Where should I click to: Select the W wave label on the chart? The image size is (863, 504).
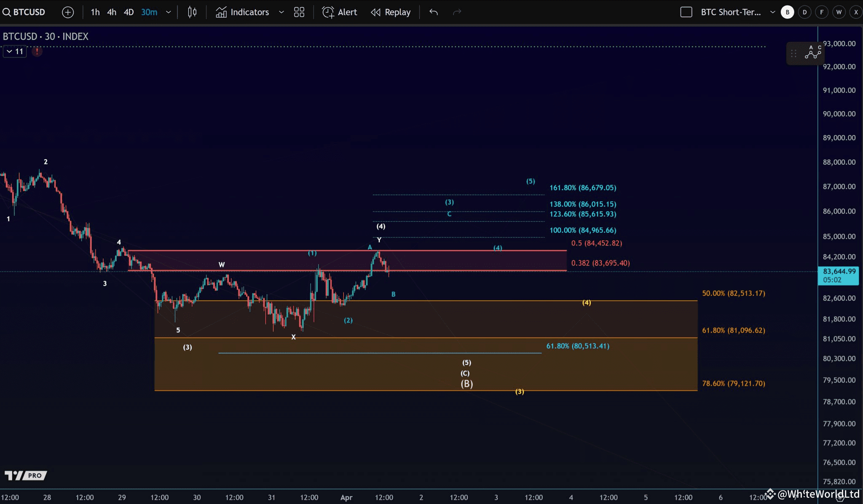(222, 265)
